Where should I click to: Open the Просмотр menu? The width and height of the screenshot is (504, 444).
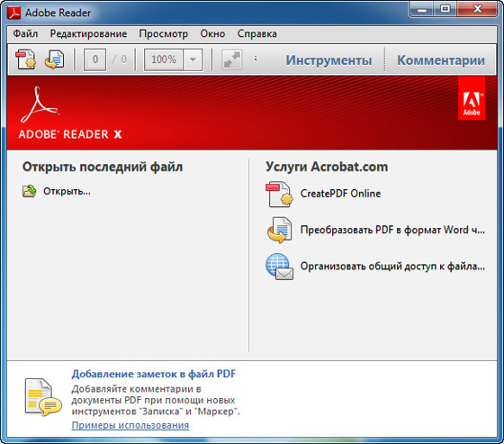(163, 34)
